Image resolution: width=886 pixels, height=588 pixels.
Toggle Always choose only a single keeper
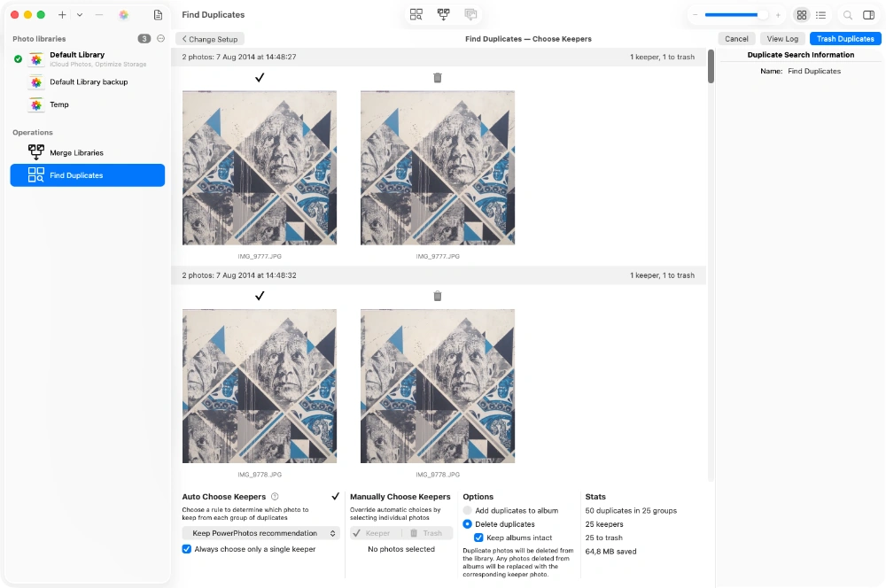click(187, 549)
